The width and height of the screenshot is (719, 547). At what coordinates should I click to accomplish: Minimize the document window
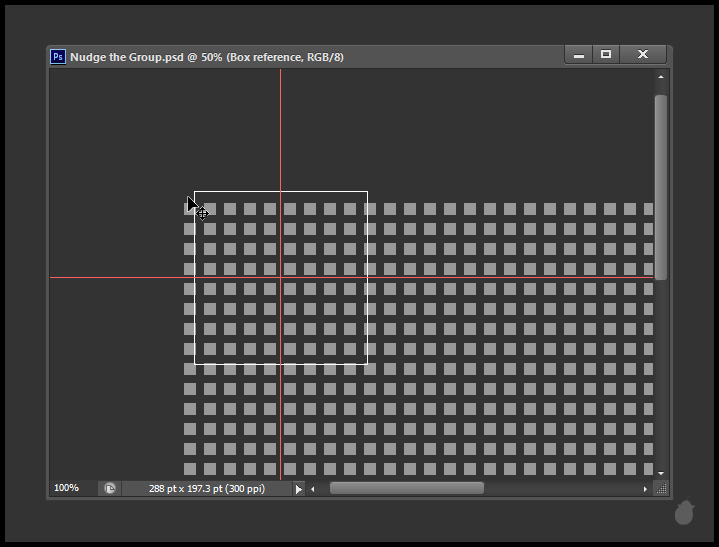coord(578,55)
